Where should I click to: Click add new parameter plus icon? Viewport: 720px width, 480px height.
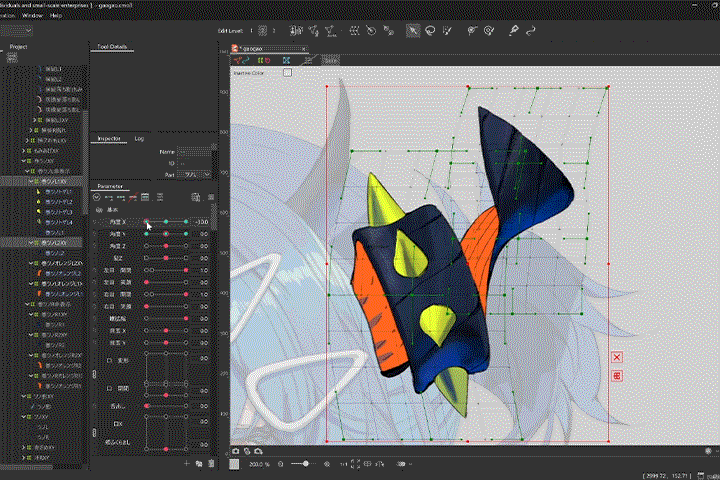pos(187,463)
